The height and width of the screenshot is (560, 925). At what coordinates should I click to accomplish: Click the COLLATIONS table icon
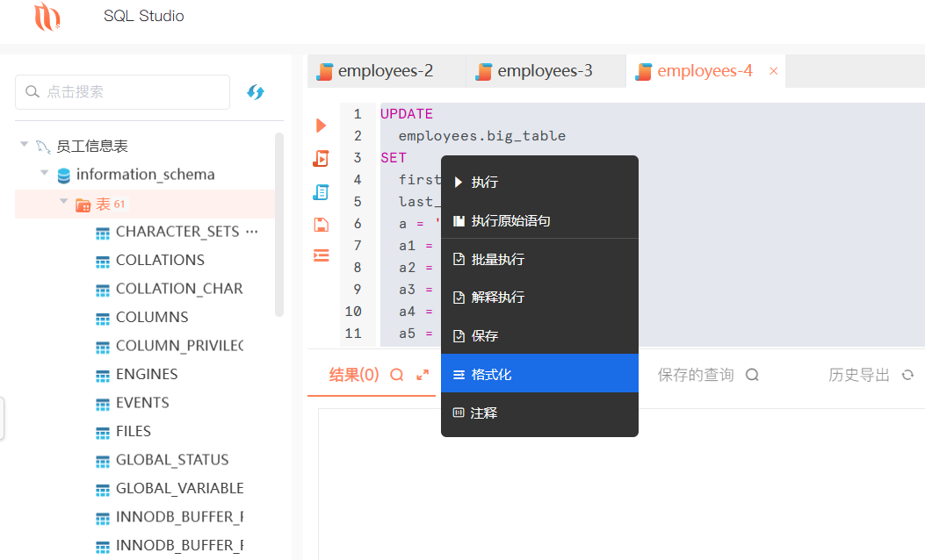103,262
